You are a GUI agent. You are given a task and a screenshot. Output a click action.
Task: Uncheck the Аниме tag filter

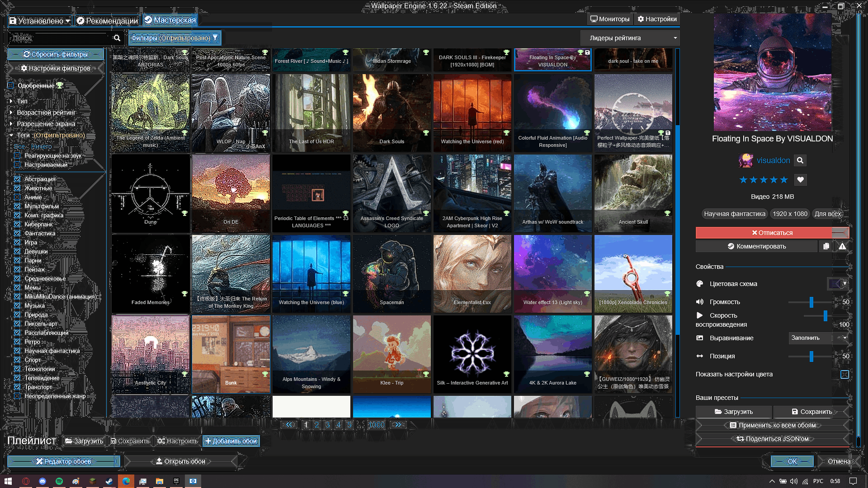click(x=17, y=197)
